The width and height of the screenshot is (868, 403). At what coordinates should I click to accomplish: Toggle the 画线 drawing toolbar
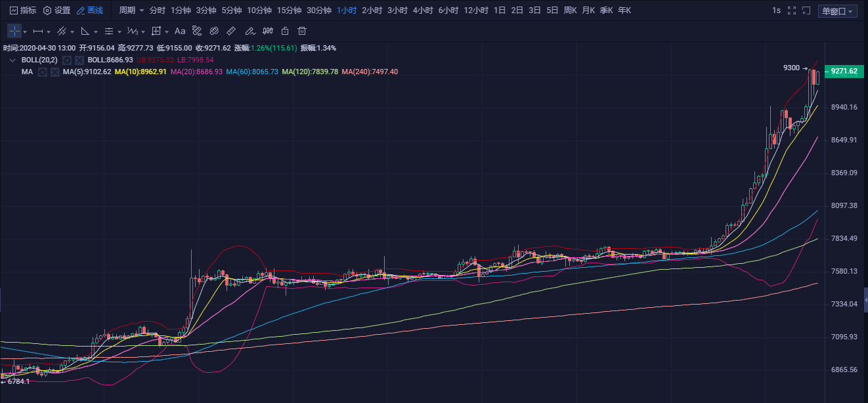[x=90, y=11]
